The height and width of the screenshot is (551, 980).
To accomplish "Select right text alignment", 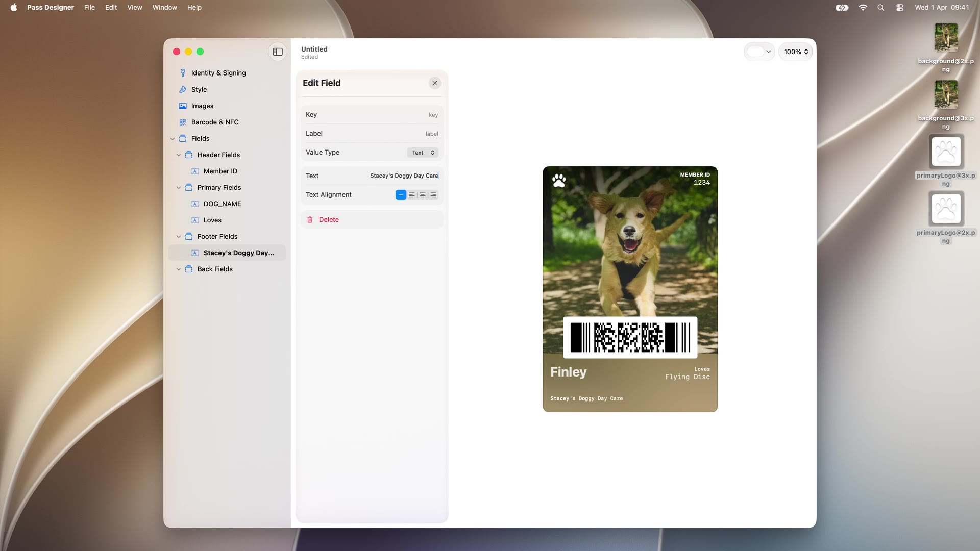I will click(x=433, y=195).
